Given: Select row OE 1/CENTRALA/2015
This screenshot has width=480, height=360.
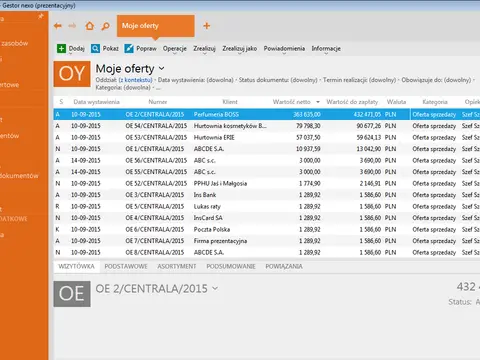Looking at the screenshot, I should (267, 149).
